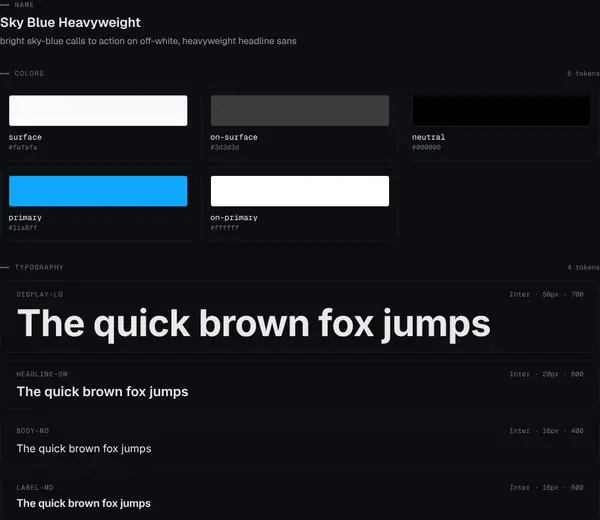Click the label-md sample sentence
The width and height of the screenshot is (600, 520).
[x=83, y=503]
